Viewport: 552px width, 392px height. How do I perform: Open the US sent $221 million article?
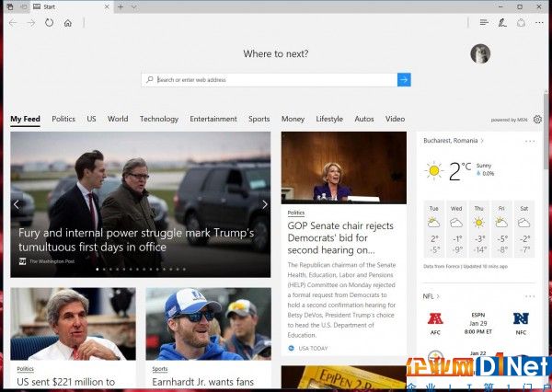(66, 382)
